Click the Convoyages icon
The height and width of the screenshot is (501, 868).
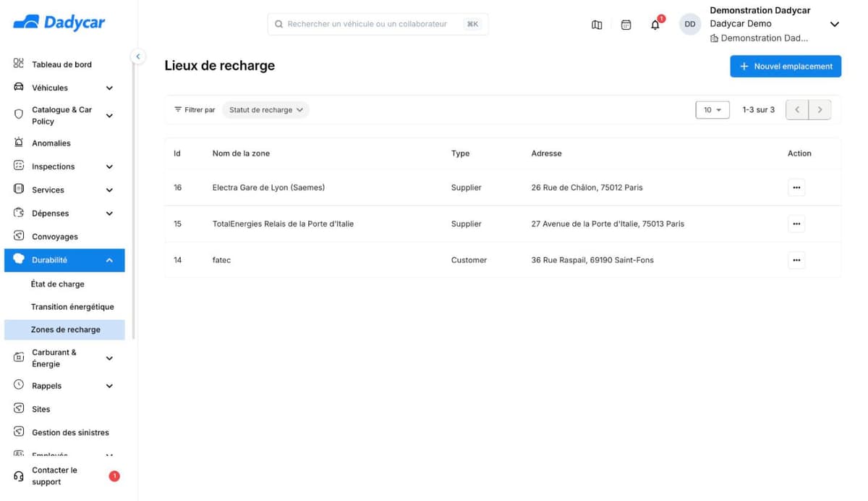tap(19, 236)
